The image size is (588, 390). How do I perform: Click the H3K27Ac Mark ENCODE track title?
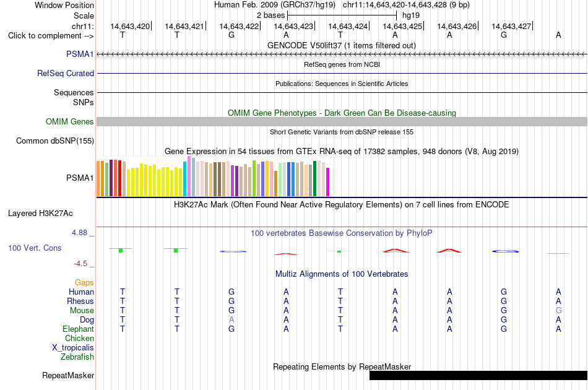coord(342,205)
